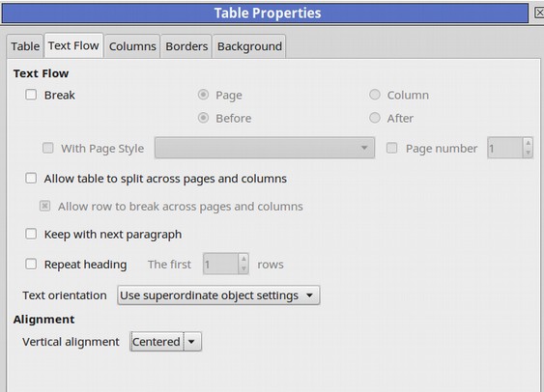The height and width of the screenshot is (392, 544).
Task: Open the Text orientation dropdown
Action: click(218, 295)
